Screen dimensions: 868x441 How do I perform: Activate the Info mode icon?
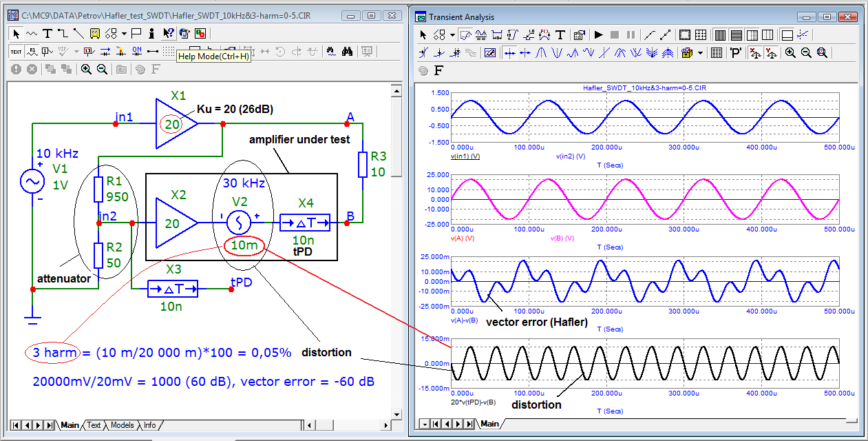(x=151, y=33)
